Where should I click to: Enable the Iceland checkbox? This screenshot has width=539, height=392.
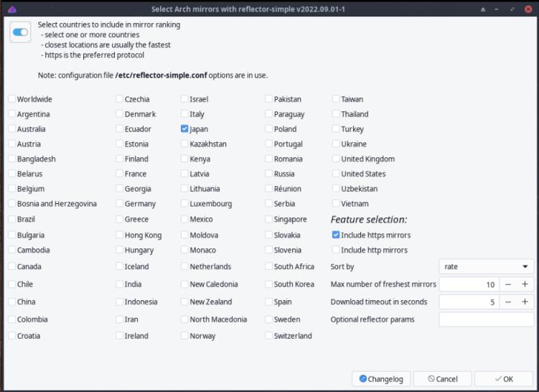tap(119, 266)
